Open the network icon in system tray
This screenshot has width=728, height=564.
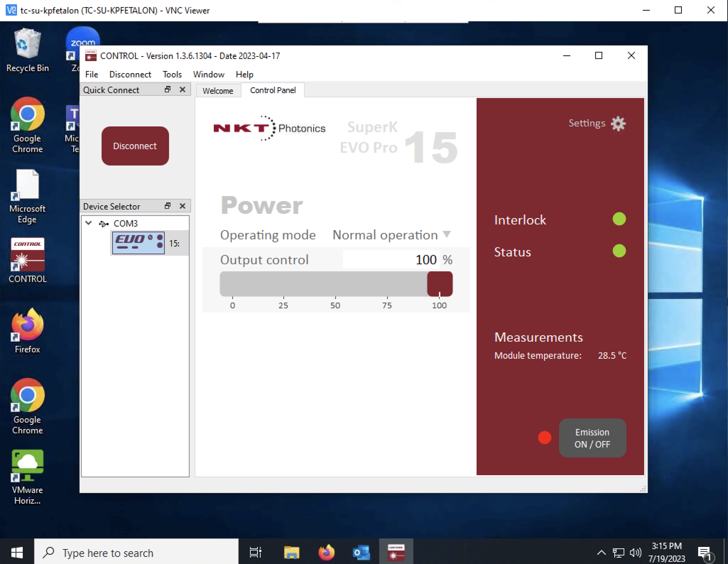(x=618, y=553)
